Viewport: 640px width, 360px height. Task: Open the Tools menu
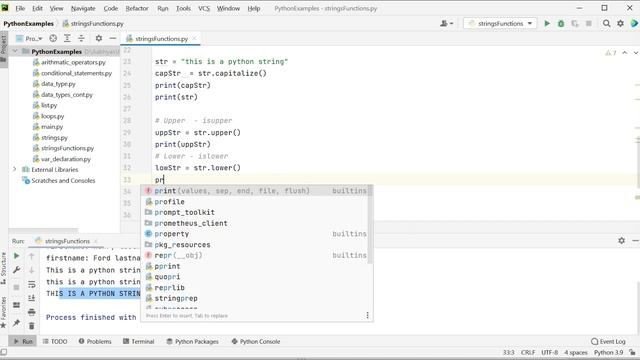[183, 8]
